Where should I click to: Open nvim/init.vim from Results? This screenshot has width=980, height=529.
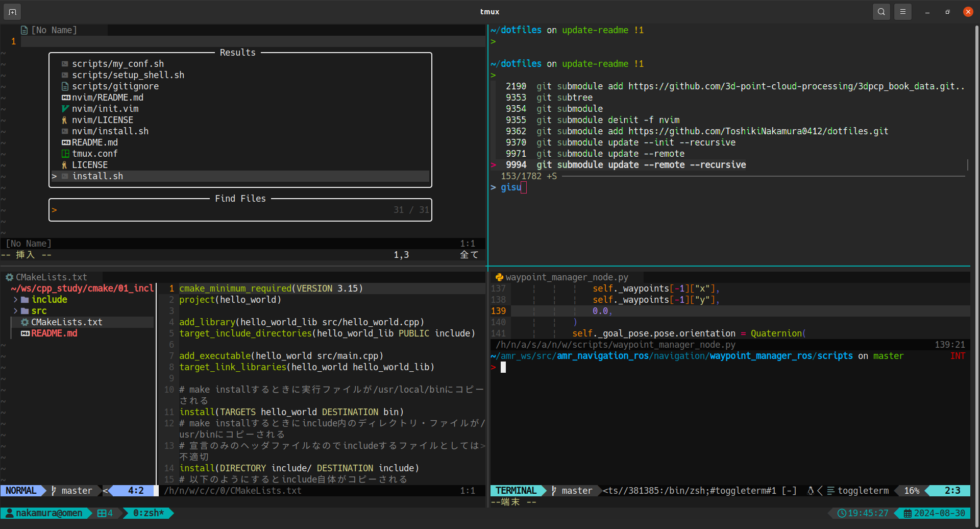[x=105, y=109]
